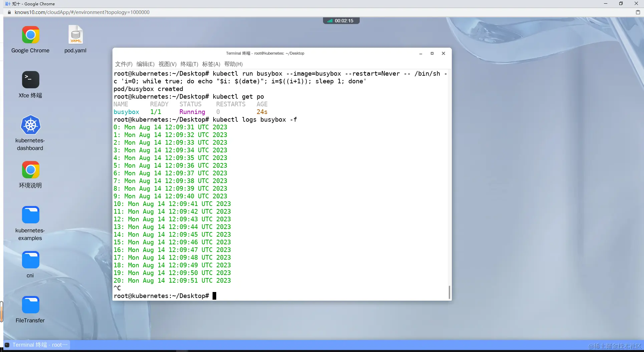This screenshot has height=352, width=644.
Task: Open the pod.yaml file icon
Action: pyautogui.click(x=75, y=35)
